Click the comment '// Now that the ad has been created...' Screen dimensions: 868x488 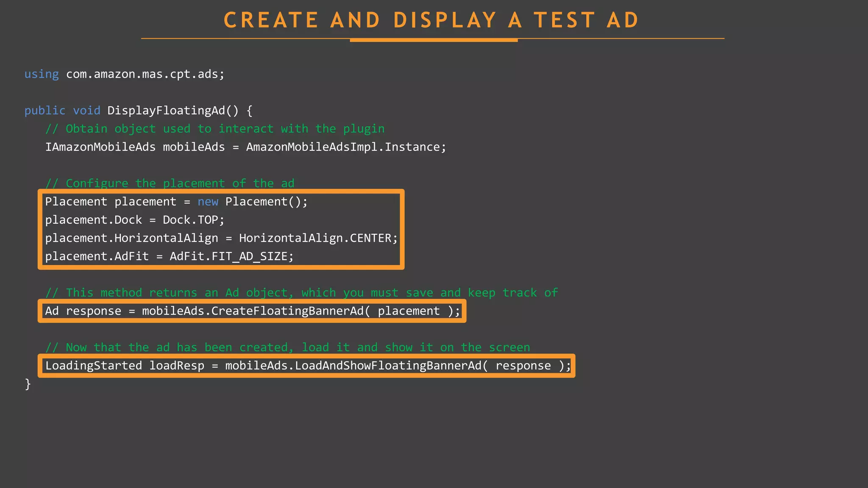(x=287, y=347)
